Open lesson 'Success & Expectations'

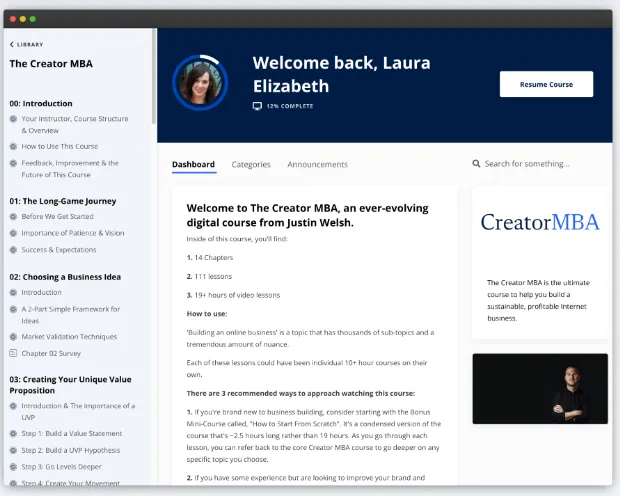pyautogui.click(x=59, y=250)
